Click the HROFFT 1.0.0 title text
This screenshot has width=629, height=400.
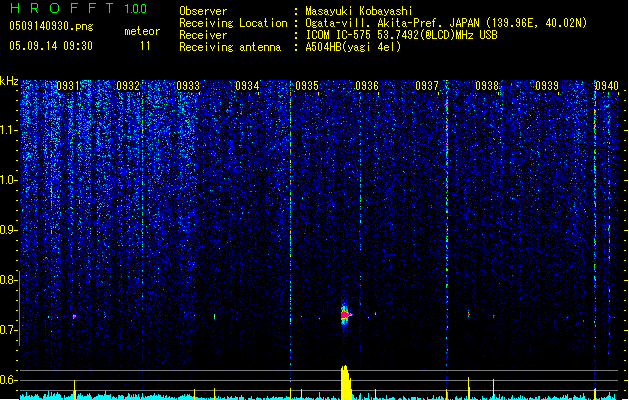(78, 8)
